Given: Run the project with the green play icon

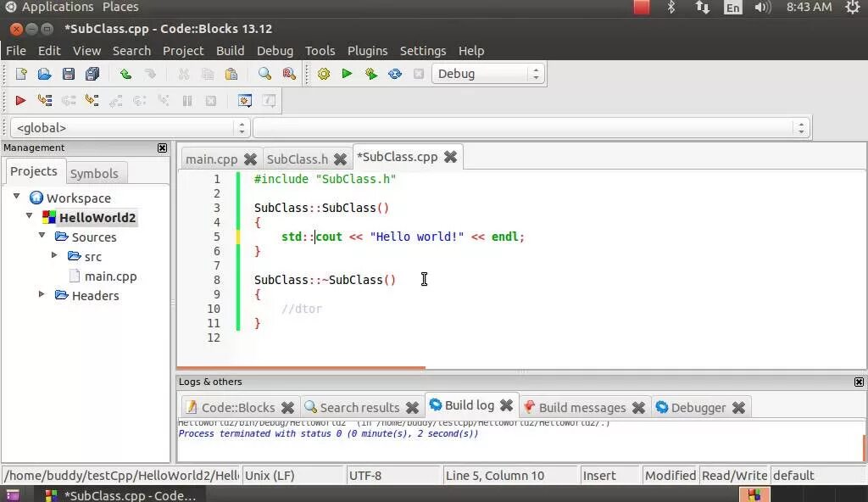Looking at the screenshot, I should click(347, 73).
